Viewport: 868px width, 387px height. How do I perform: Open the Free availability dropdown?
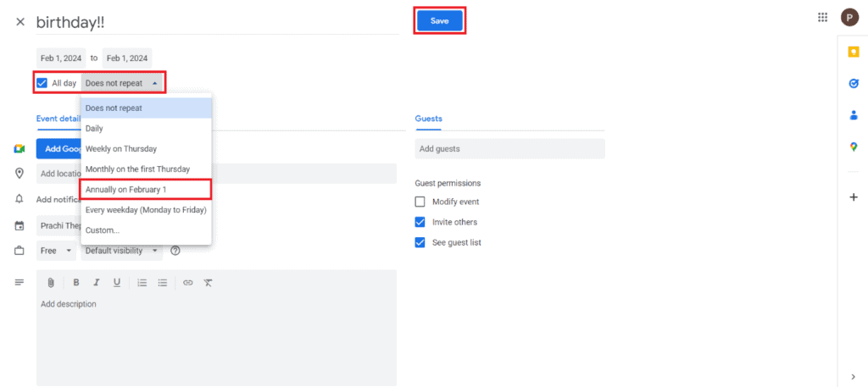click(57, 251)
